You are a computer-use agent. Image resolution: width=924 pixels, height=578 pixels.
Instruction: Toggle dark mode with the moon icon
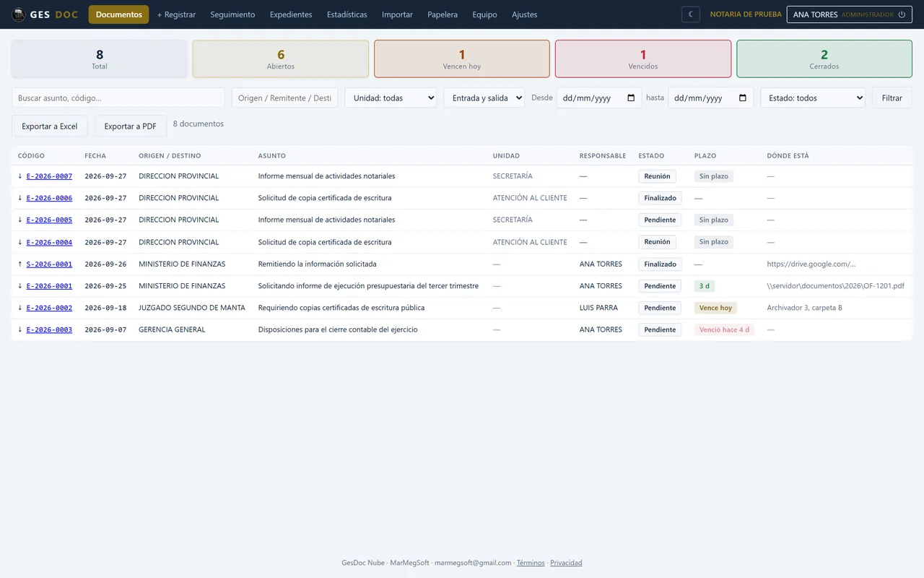[x=690, y=14]
